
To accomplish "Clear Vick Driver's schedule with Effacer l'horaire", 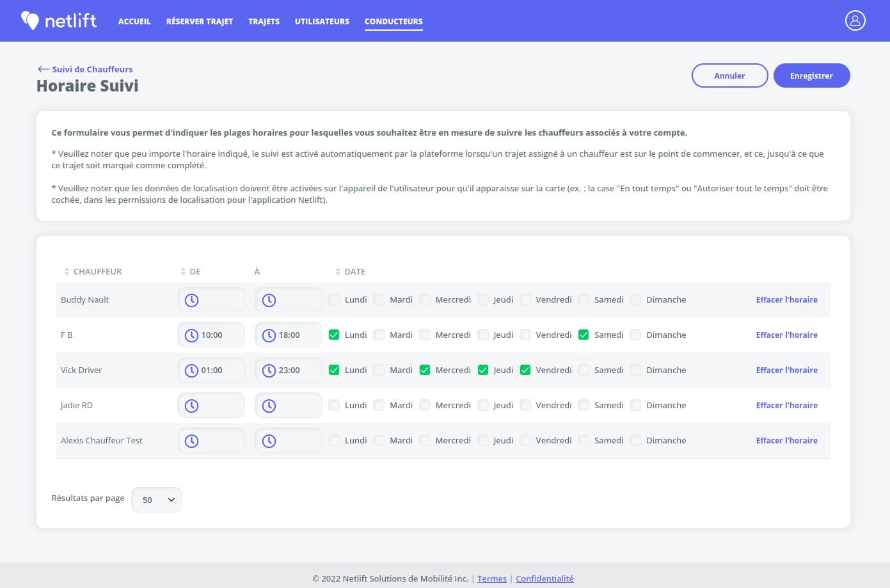I will (x=786, y=370).
